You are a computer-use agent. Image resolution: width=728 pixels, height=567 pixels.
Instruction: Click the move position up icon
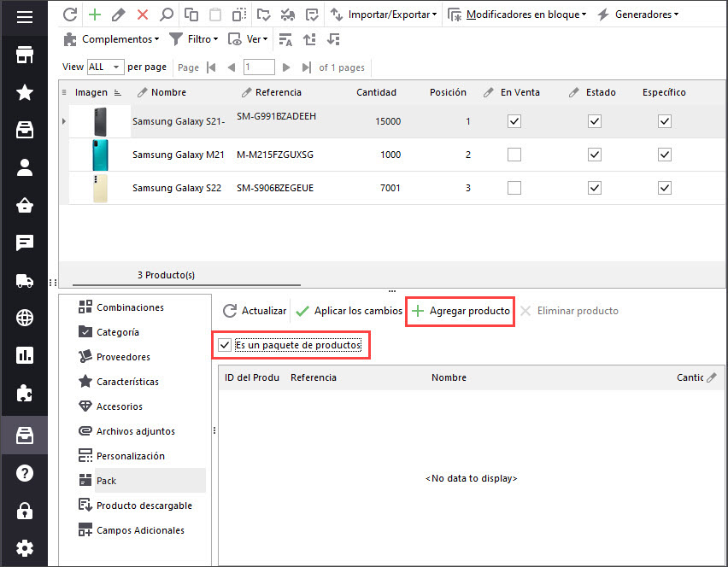309,39
